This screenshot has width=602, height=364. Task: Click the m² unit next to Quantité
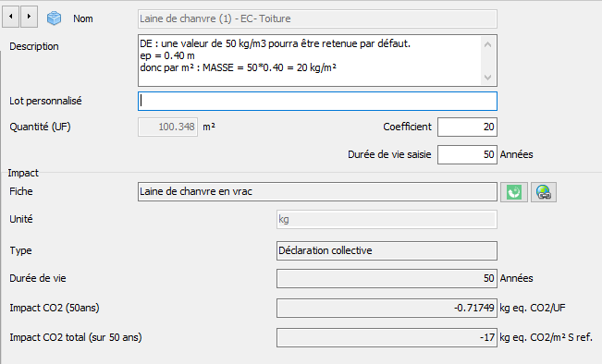[x=209, y=127]
